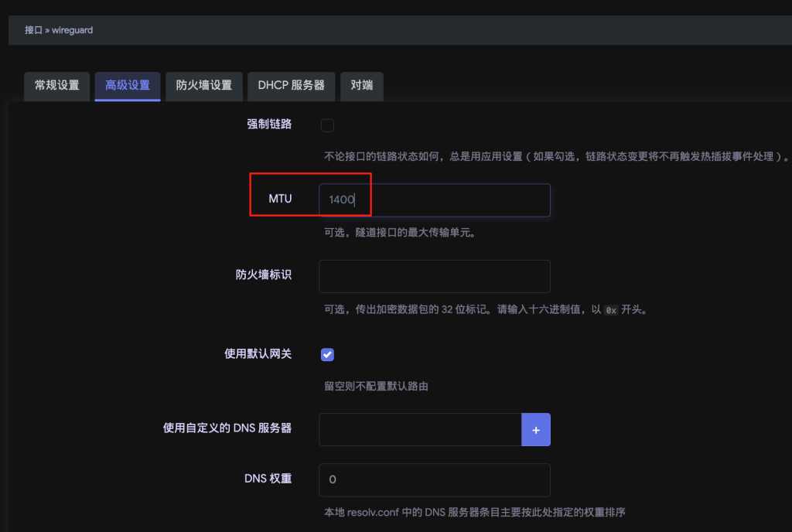The width and height of the screenshot is (792, 532).
Task: Switch to the 常规设置 tab
Action: (x=57, y=86)
